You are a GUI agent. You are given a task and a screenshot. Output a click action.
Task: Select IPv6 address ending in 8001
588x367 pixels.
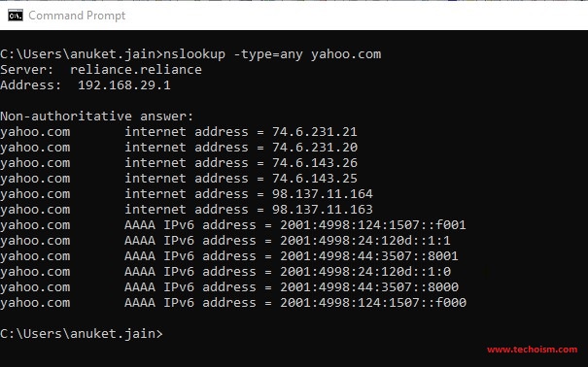(369, 256)
